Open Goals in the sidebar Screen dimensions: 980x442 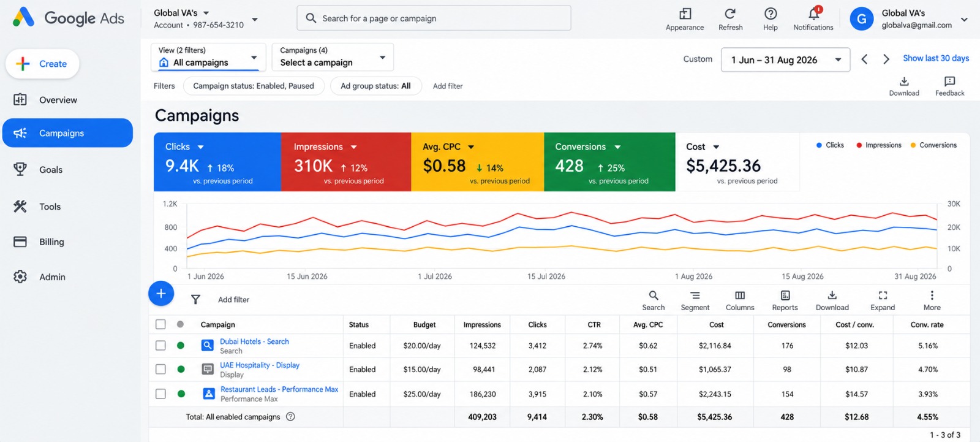tap(67, 170)
